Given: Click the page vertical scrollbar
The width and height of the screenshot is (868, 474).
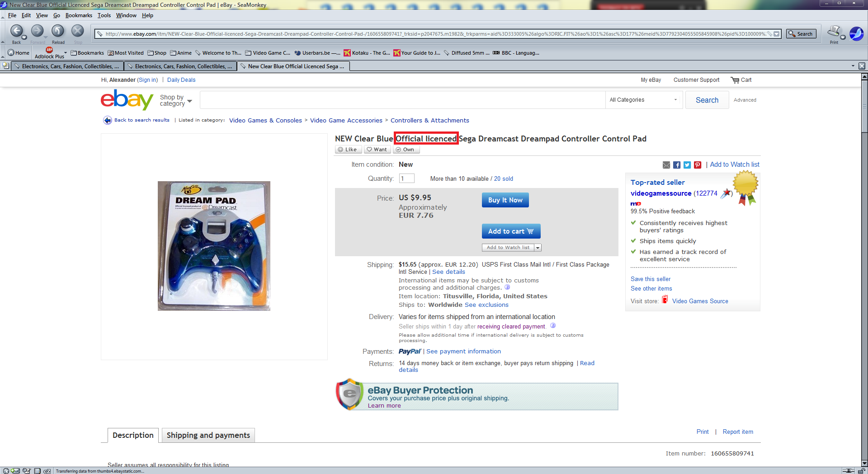Looking at the screenshot, I should 864,270.
